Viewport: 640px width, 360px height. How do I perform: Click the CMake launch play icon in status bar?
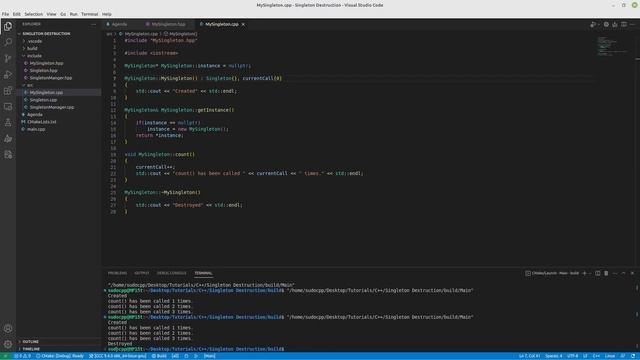(x=196, y=356)
